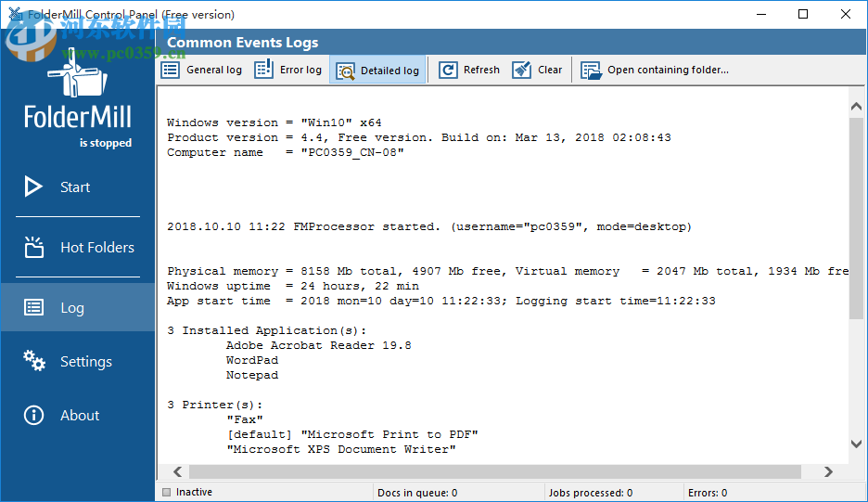The width and height of the screenshot is (868, 502).
Task: Select the Log section label
Action: point(72,307)
